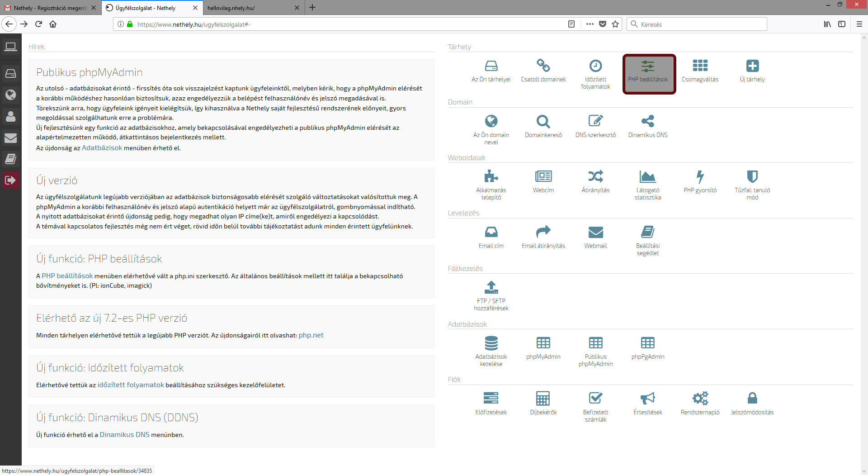Viewport: 868px width, 475px height.
Task: Expand page actions three-dot menu
Action: click(x=590, y=24)
